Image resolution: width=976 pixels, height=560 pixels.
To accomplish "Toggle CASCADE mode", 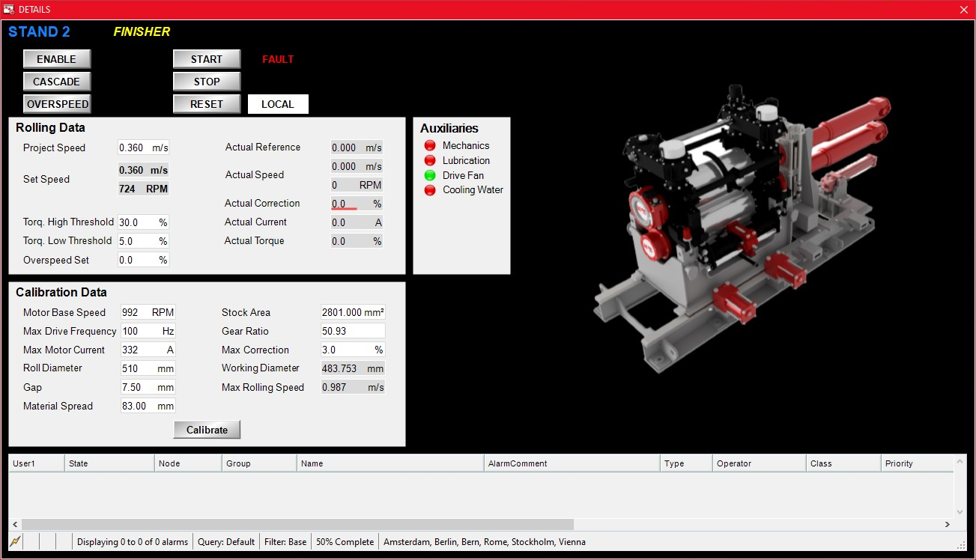I will coord(57,82).
